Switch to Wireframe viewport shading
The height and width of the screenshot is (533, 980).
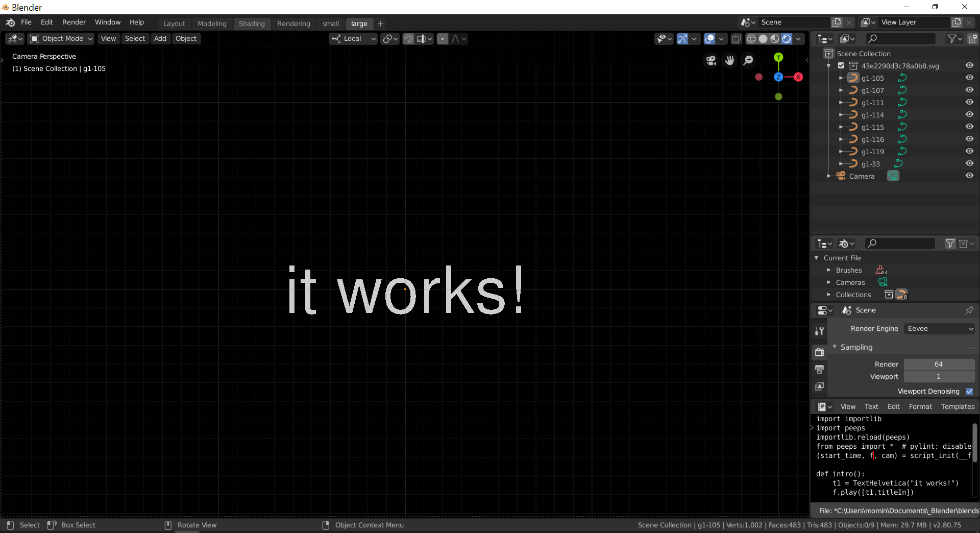point(751,38)
